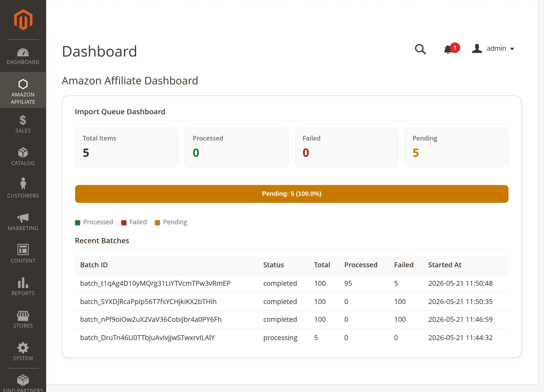The height and width of the screenshot is (392, 544).
Task: Select the Processed stat card
Action: [237, 147]
